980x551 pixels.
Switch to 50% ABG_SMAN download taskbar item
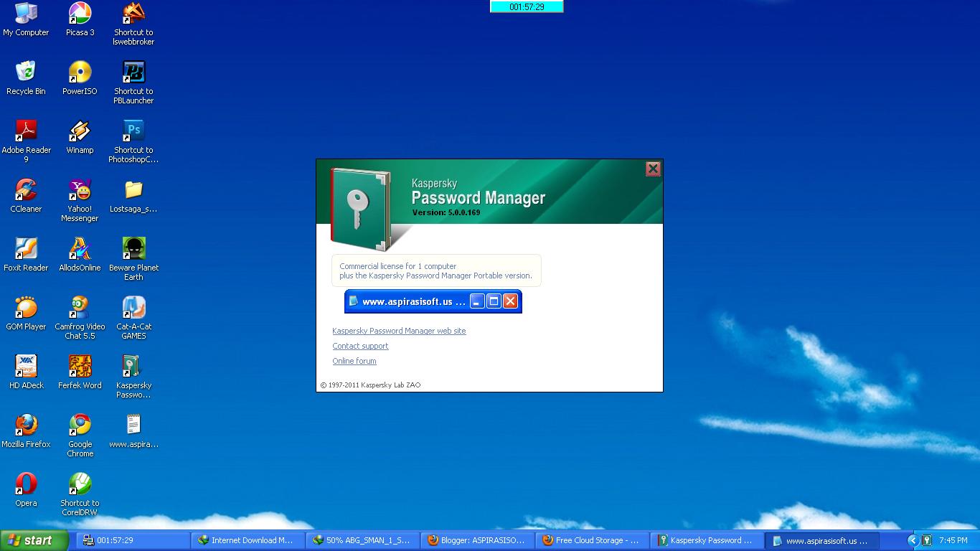(x=362, y=540)
